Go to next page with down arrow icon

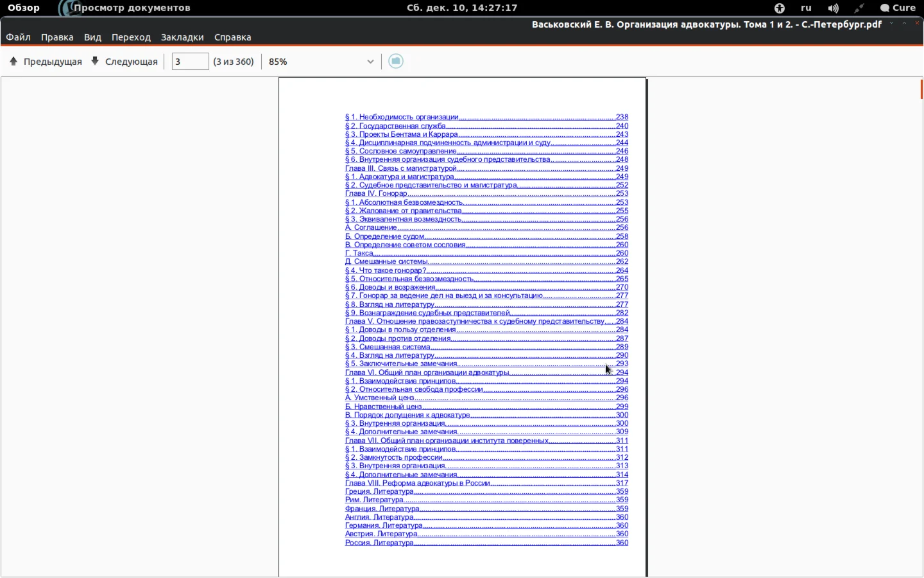[95, 61]
